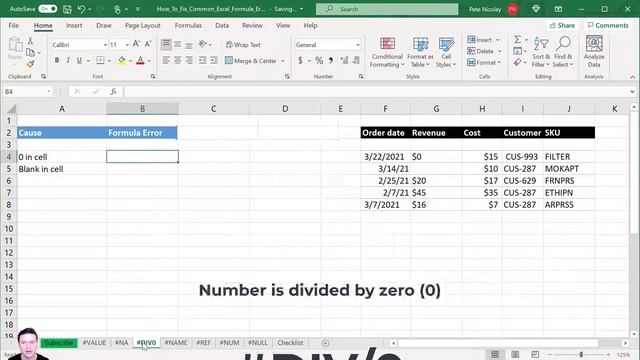Open the font name Calibri dropdown
This screenshot has width=640, height=360.
click(105, 44)
